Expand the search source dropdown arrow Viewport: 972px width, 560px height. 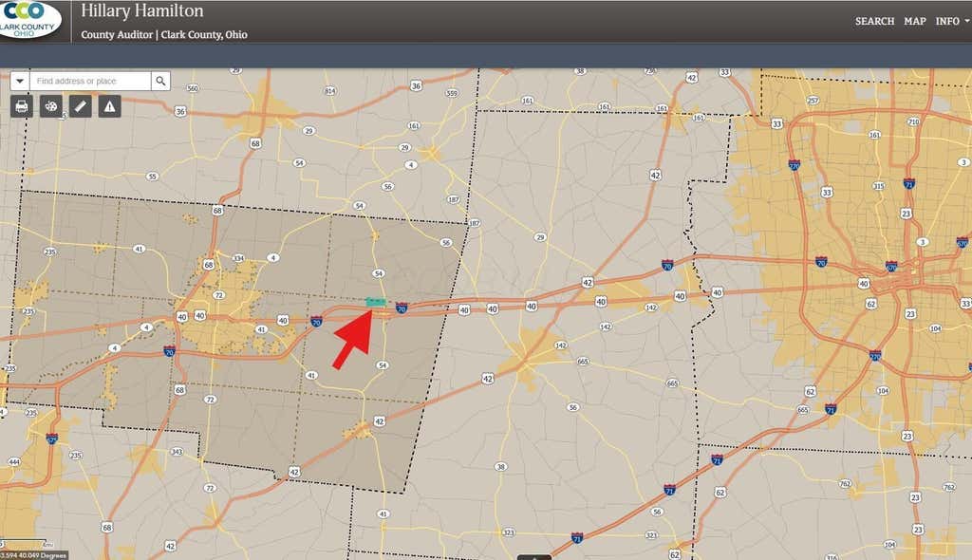tap(20, 81)
